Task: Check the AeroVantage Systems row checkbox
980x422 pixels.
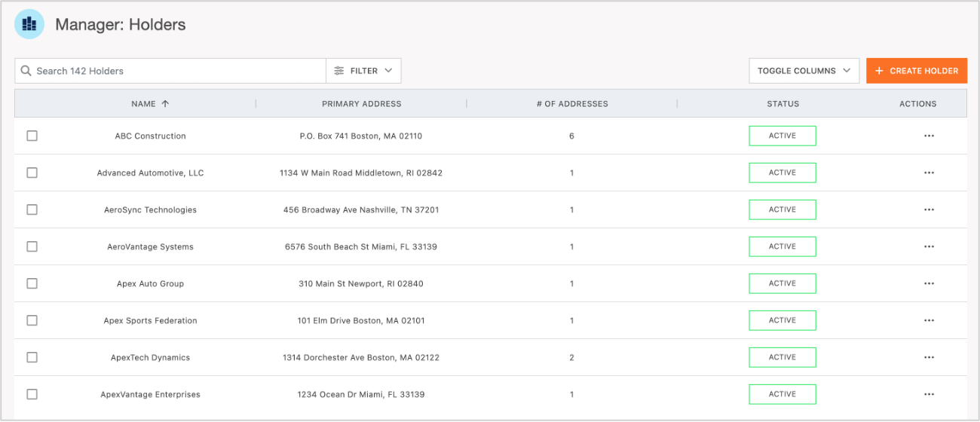Action: (x=32, y=246)
